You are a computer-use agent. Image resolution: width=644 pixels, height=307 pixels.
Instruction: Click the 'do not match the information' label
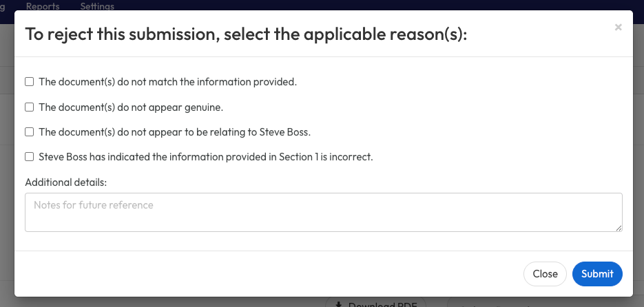167,82
